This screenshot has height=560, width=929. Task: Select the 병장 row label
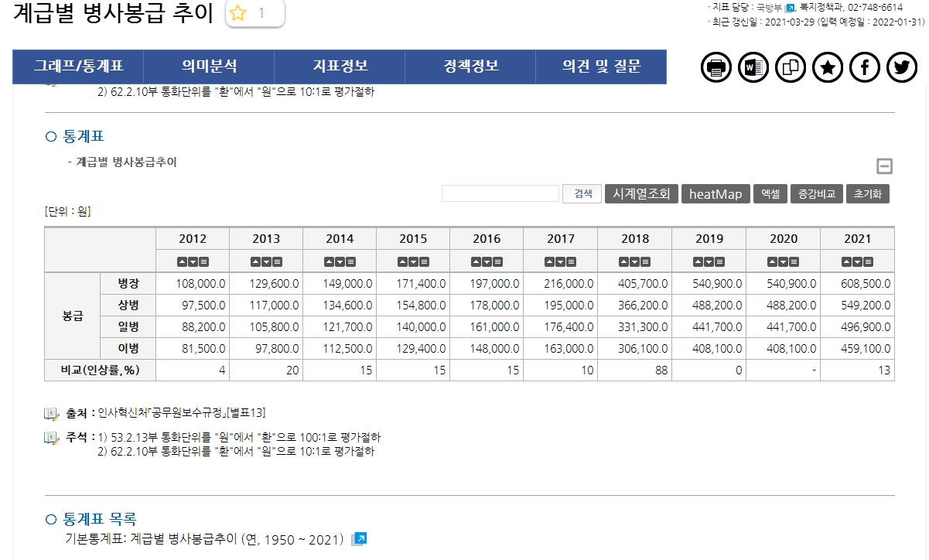(x=128, y=284)
